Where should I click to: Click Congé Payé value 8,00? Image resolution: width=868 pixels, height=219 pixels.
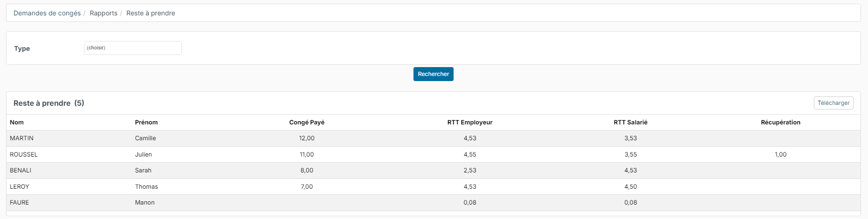tap(307, 171)
